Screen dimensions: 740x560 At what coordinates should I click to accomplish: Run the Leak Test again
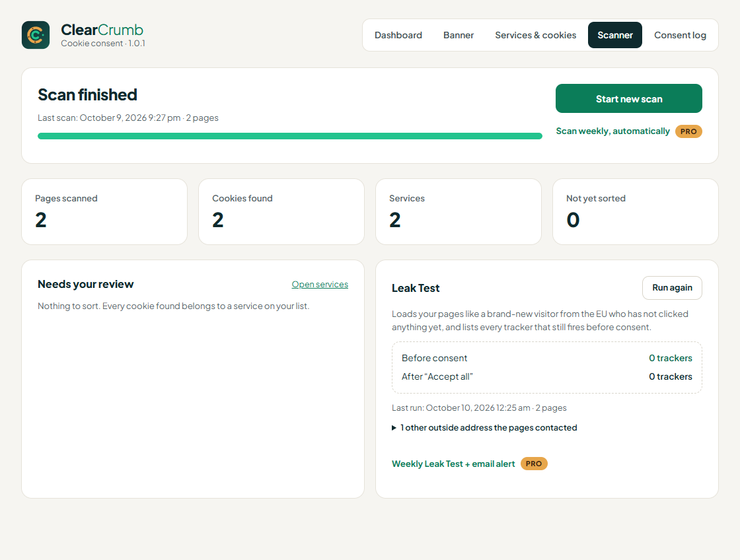(672, 288)
